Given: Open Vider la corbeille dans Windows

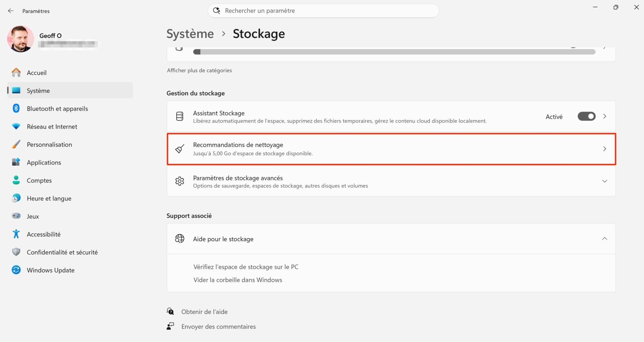Looking at the screenshot, I should click(x=237, y=280).
